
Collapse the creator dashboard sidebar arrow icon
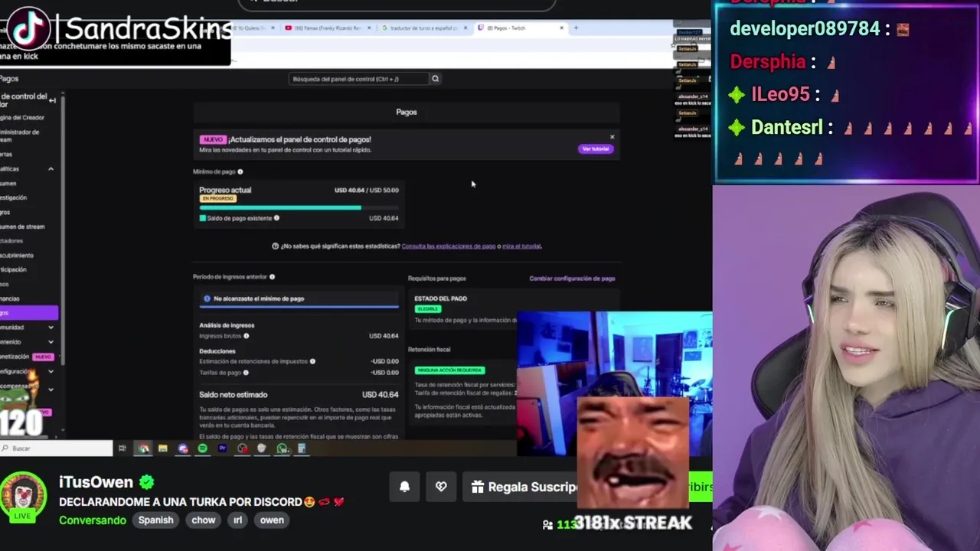(x=52, y=100)
